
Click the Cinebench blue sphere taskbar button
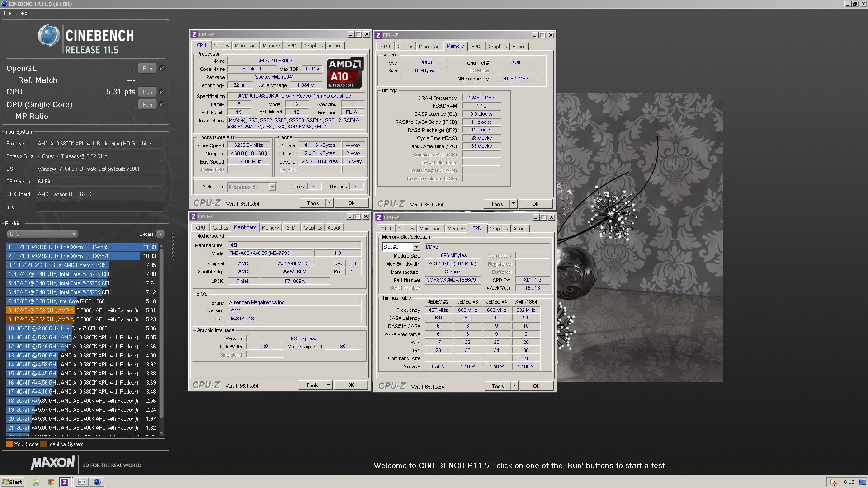point(97,482)
